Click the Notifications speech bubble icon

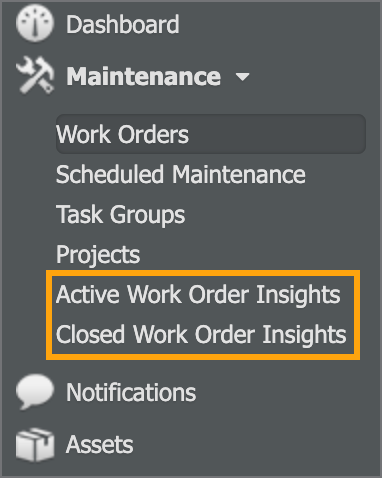(x=35, y=391)
